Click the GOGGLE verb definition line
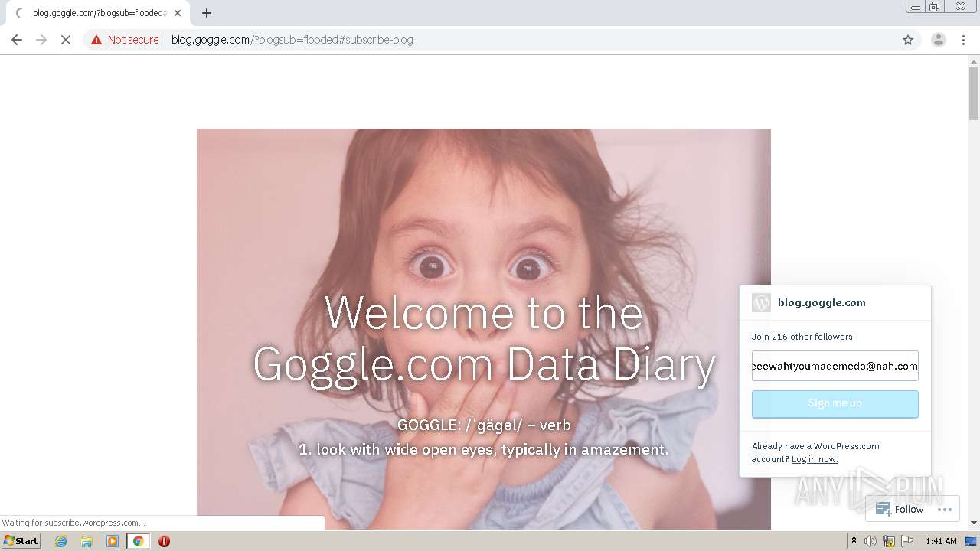This screenshot has width=980, height=551. coord(484,425)
